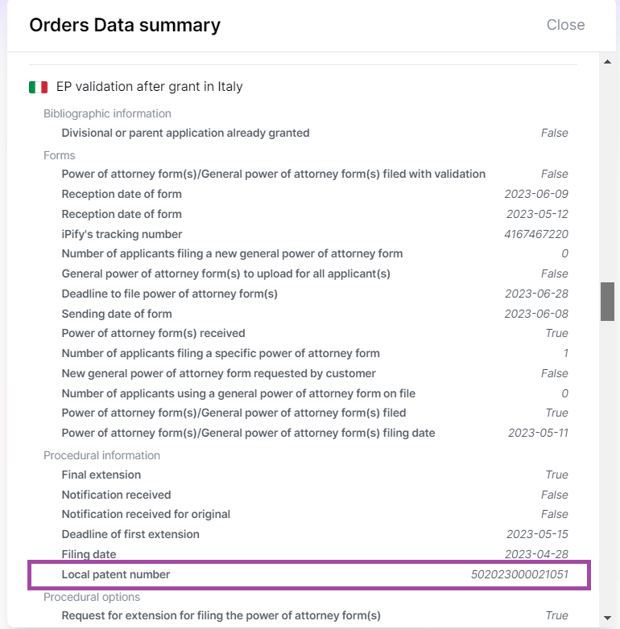
Task: Click the scrollbar up arrow
Action: (607, 62)
